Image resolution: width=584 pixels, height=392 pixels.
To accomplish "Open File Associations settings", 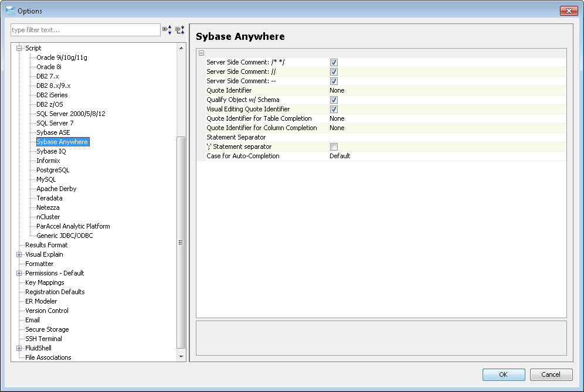I will pyautogui.click(x=49, y=357).
